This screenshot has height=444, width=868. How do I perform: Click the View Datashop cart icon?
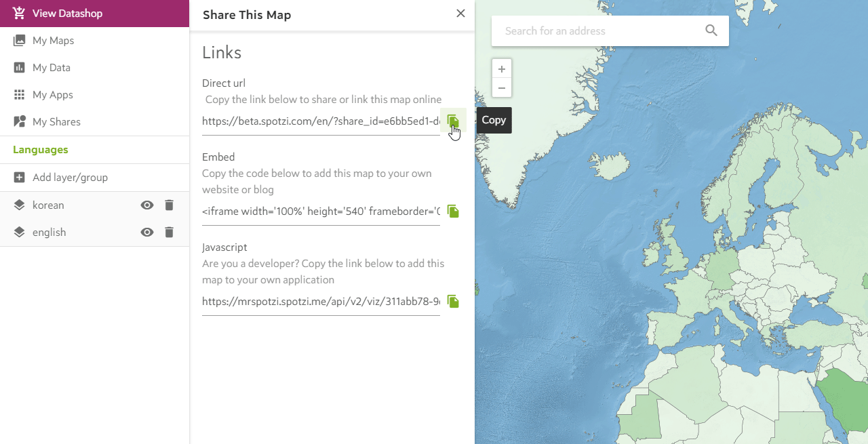(x=19, y=13)
